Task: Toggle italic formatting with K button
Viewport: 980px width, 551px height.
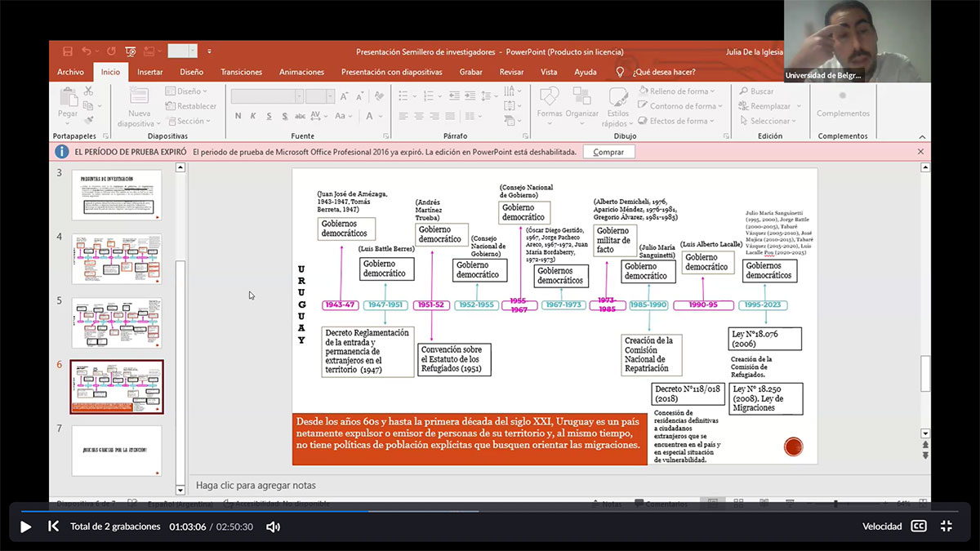Action: click(254, 116)
